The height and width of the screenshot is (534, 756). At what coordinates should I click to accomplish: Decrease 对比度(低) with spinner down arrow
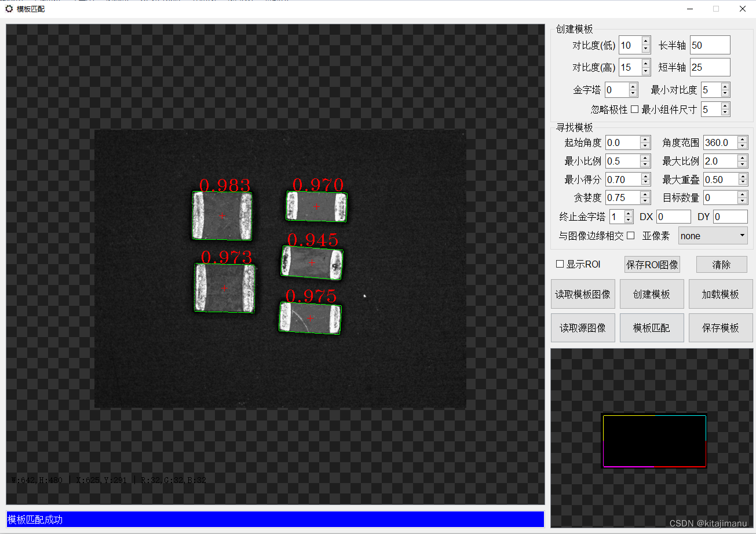pos(646,49)
